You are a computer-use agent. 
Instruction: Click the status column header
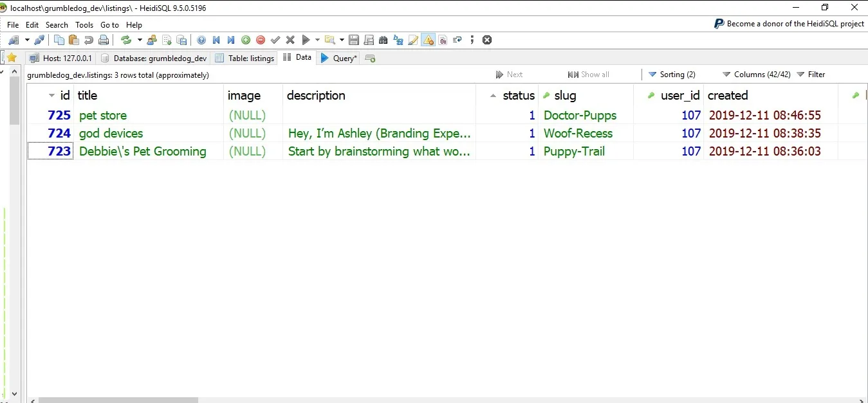[507, 95]
